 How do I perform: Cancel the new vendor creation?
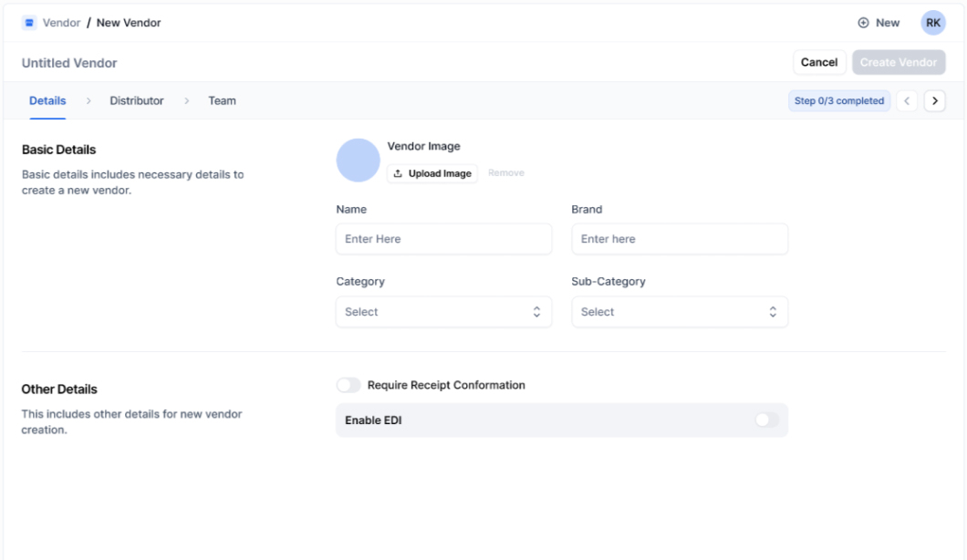coord(818,62)
